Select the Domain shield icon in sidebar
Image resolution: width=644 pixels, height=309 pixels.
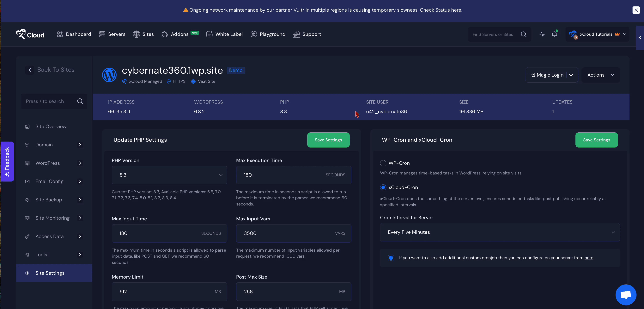[x=27, y=145]
